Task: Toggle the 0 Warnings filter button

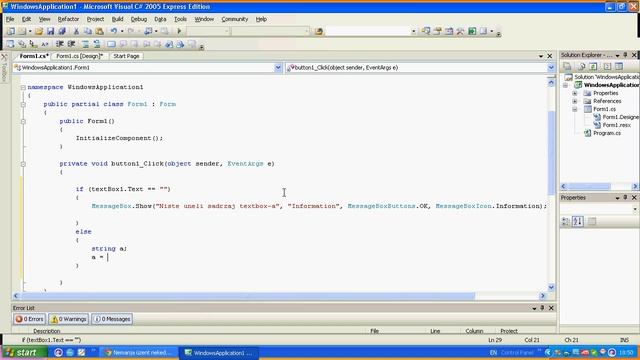Action: [x=69, y=319]
